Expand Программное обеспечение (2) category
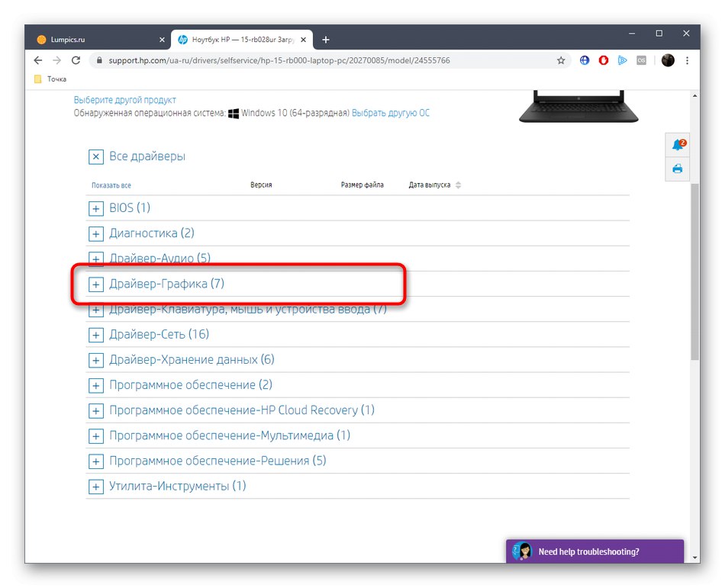This screenshot has height=588, width=725. click(x=95, y=386)
